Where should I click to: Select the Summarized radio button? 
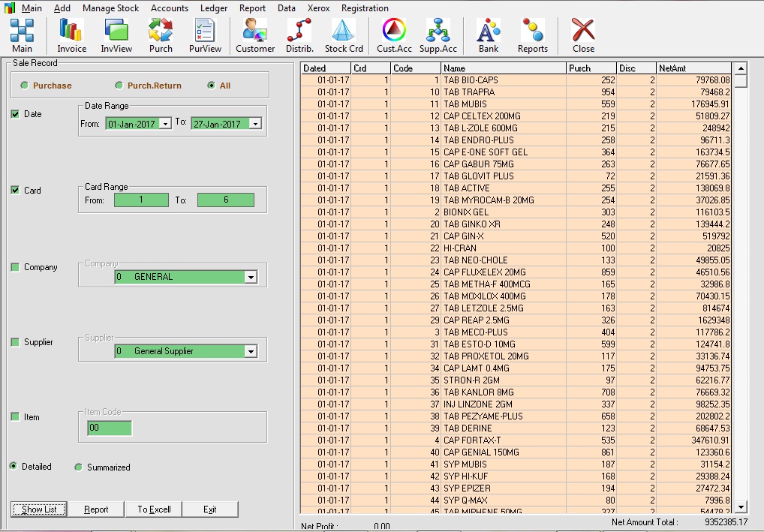coord(79,467)
